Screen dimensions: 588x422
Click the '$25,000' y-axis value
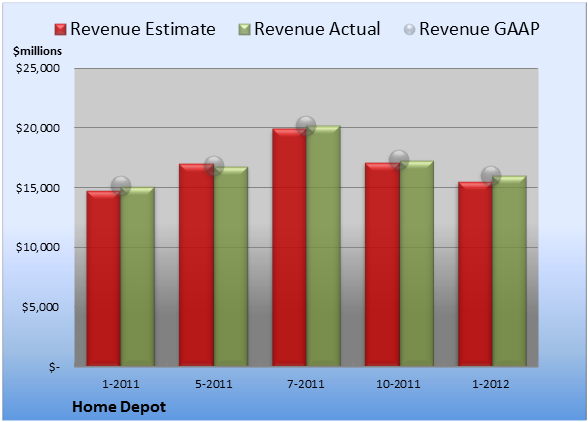(38, 68)
